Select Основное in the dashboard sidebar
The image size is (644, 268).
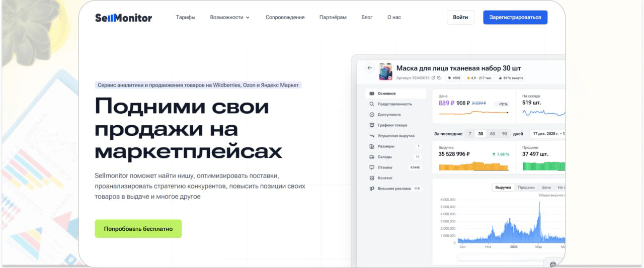(396, 94)
